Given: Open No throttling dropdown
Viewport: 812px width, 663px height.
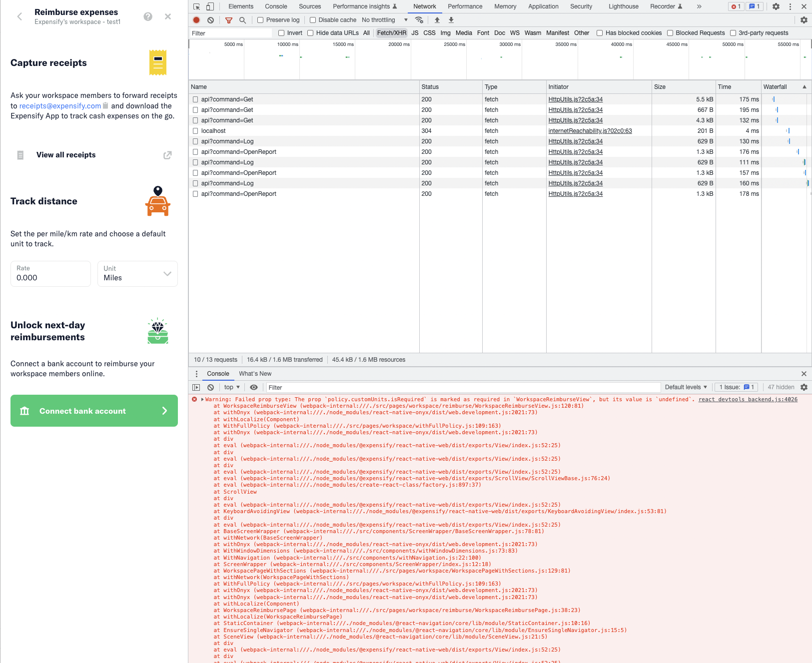Looking at the screenshot, I should (x=385, y=20).
